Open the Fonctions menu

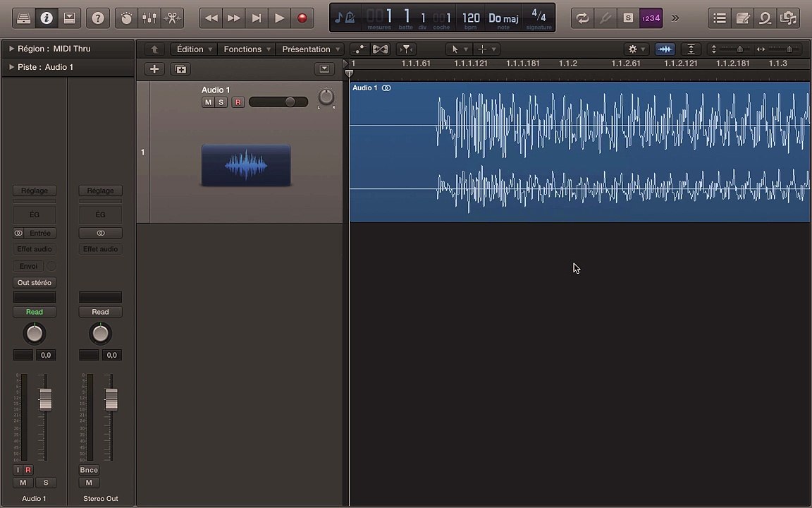pyautogui.click(x=247, y=49)
